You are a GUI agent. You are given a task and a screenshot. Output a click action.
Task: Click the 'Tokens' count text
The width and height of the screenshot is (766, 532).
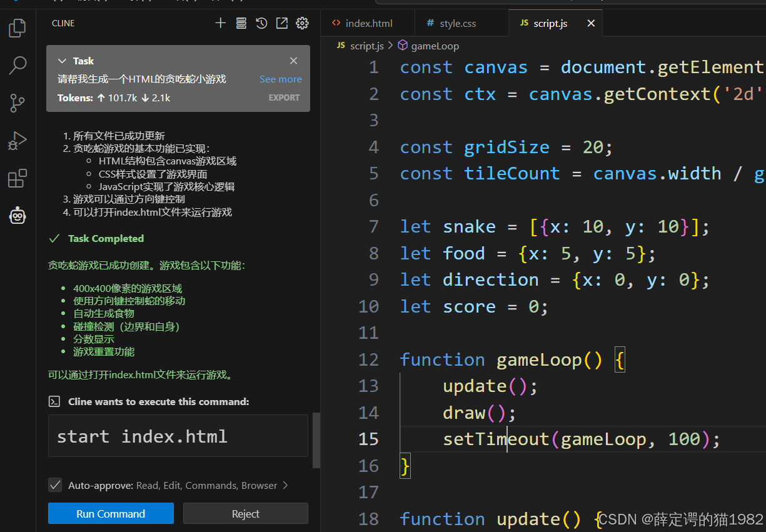click(x=114, y=98)
